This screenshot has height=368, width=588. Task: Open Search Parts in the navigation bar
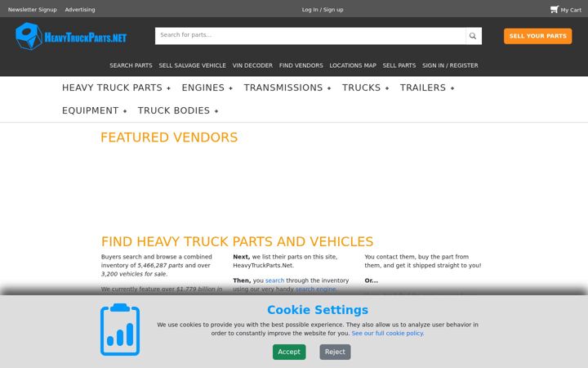point(131,65)
